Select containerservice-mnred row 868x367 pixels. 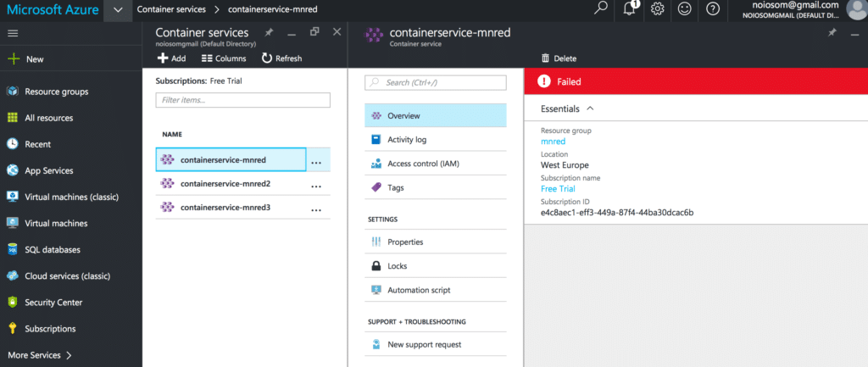231,160
